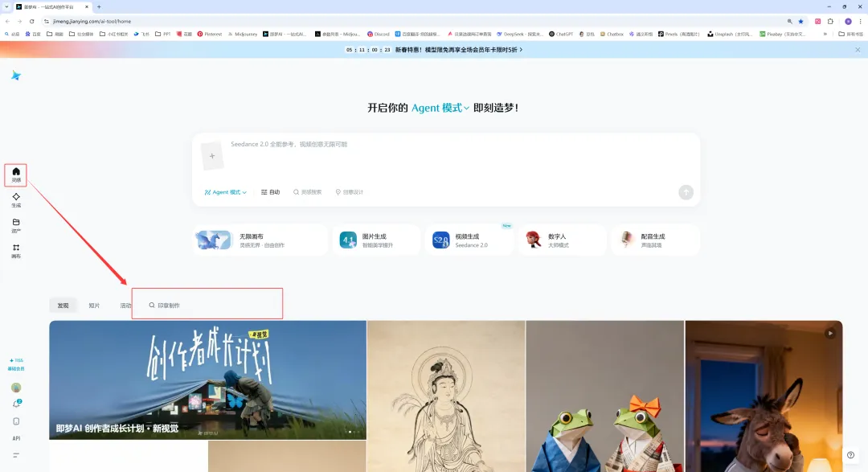868x472 pixels.
Task: Bookmark star icon in address bar
Action: coord(800,21)
